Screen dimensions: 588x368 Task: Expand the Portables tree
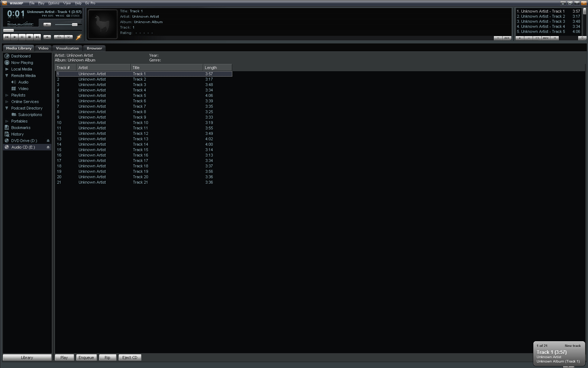click(x=7, y=121)
